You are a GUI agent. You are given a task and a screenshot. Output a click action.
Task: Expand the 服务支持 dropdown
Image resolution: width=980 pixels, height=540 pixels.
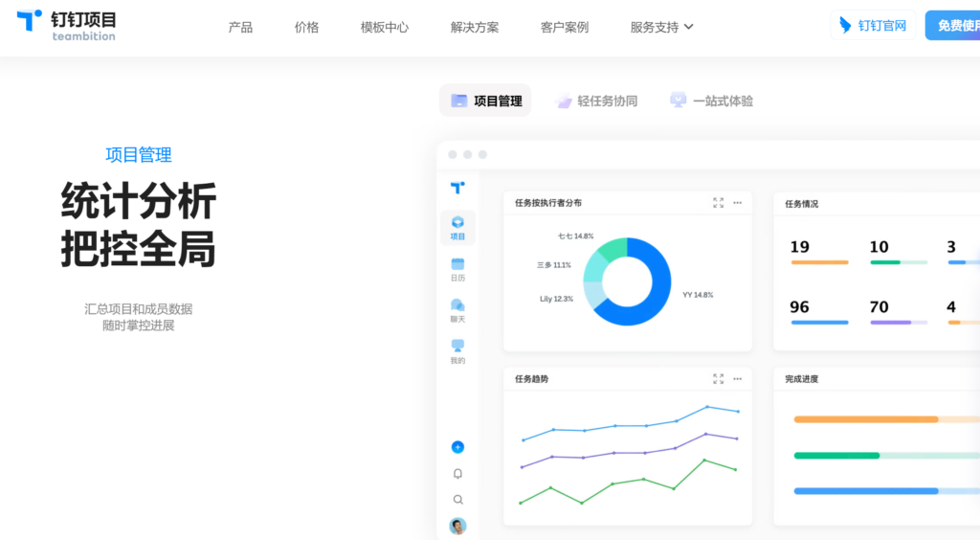(661, 27)
